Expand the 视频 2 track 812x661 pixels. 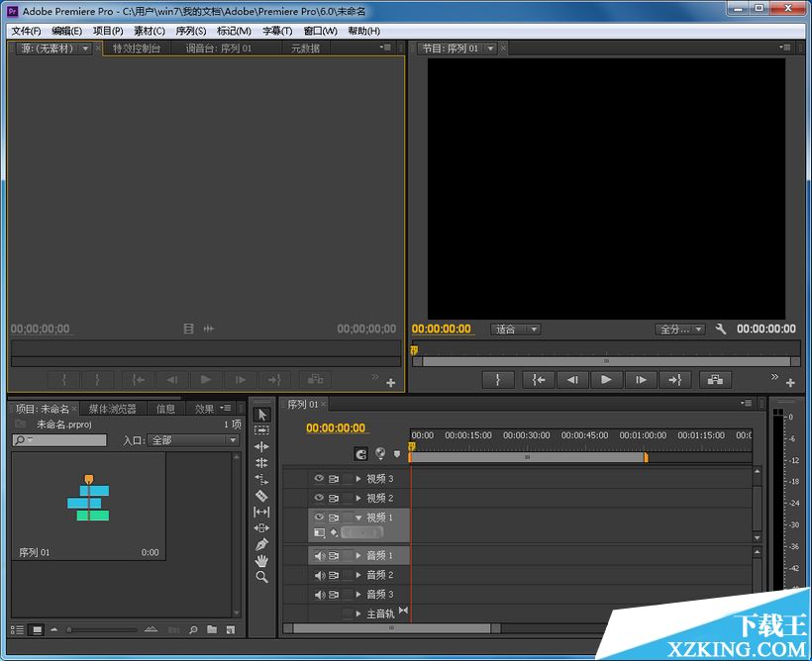358,498
